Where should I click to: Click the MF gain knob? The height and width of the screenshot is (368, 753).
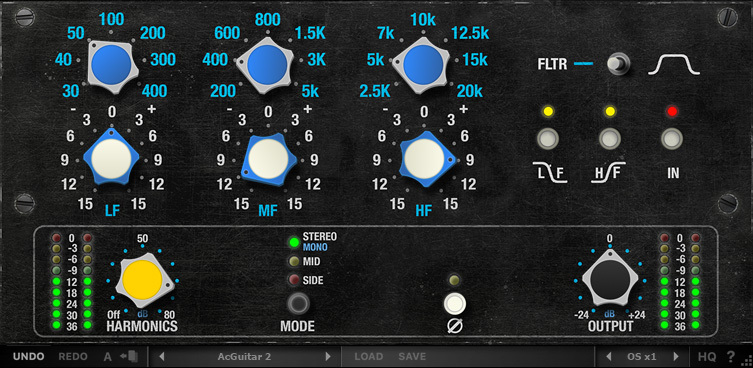tap(267, 159)
